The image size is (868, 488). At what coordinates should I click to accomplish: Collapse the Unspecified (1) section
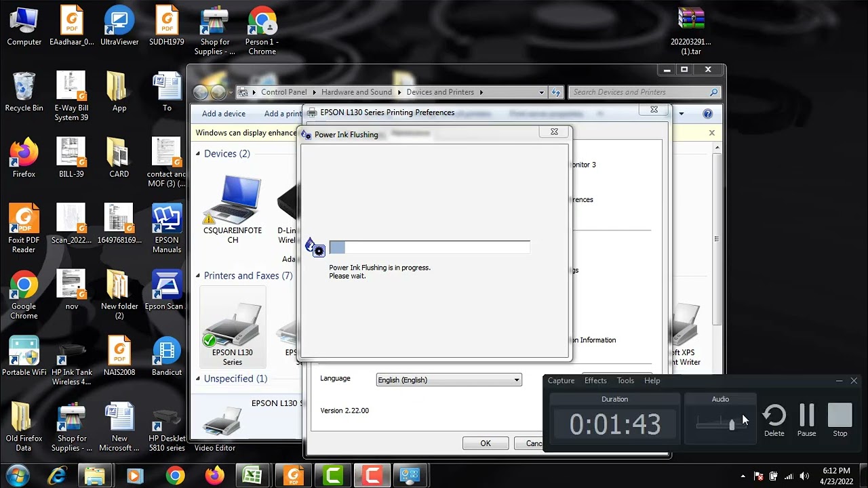tap(198, 378)
